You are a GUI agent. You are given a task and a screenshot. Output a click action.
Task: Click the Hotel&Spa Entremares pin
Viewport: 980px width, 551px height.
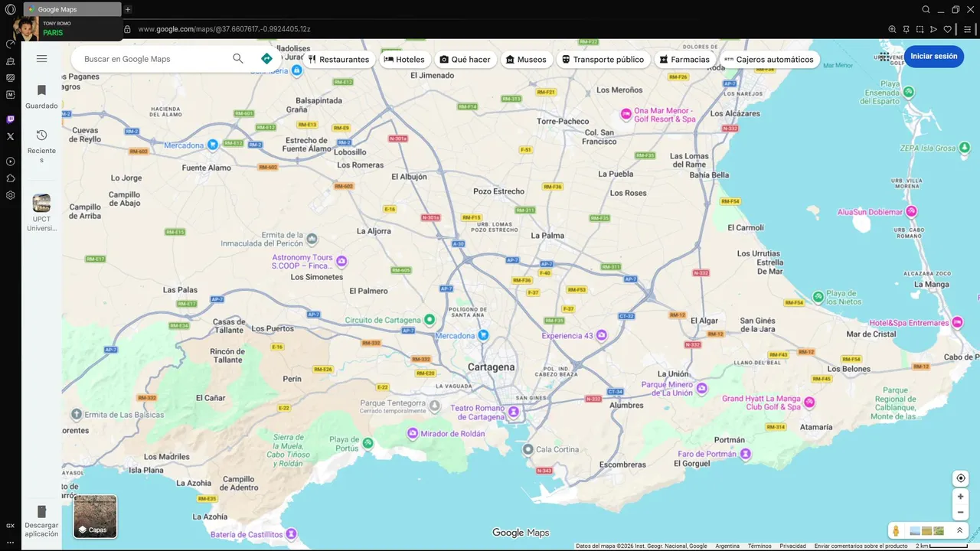coord(957,323)
